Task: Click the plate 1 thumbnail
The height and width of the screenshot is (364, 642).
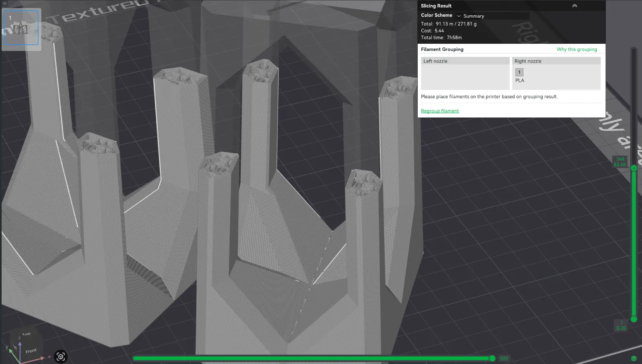Action: click(x=21, y=28)
